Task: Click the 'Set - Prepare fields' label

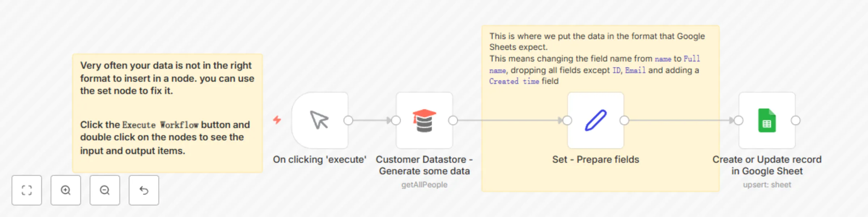Action: [x=595, y=159]
